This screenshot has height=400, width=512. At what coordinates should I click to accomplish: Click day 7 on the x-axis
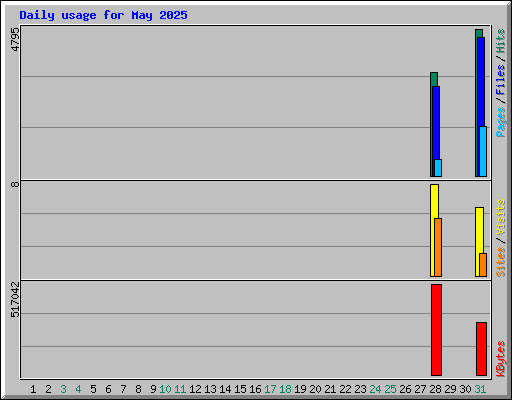123,389
